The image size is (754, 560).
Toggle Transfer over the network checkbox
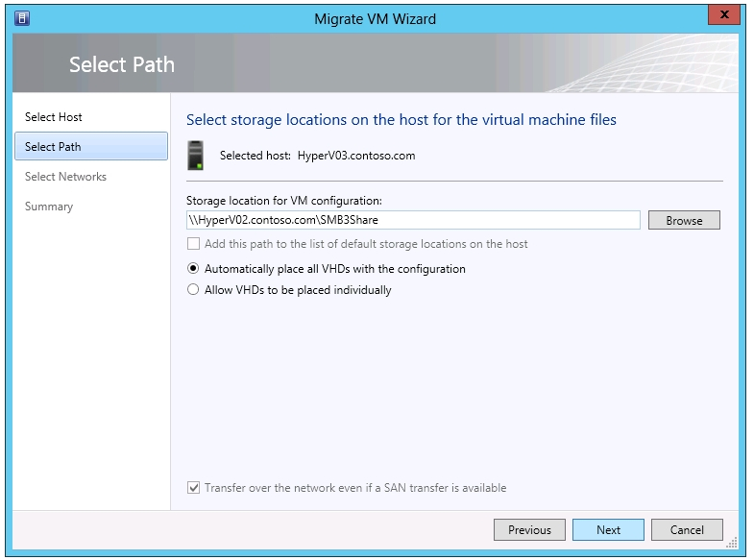pyautogui.click(x=194, y=488)
